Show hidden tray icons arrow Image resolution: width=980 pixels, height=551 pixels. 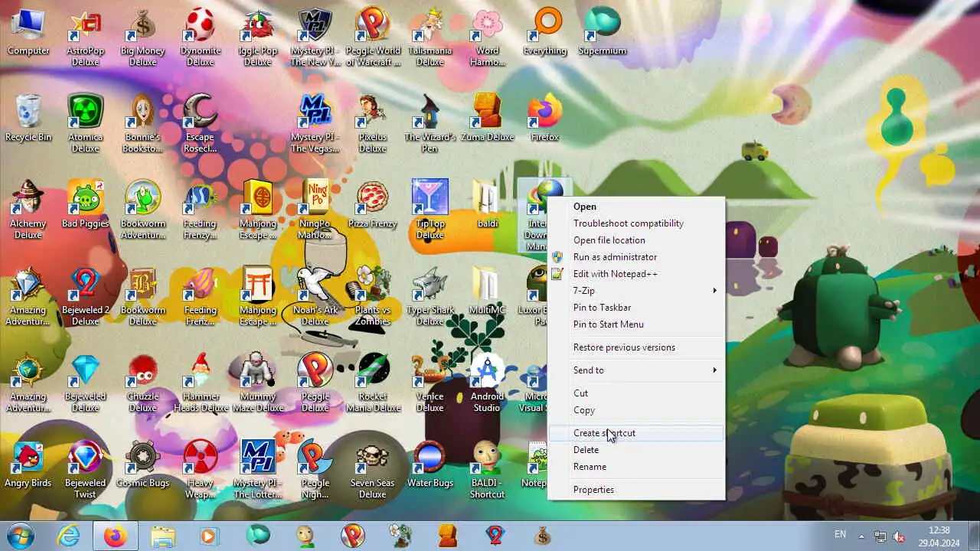[x=861, y=536]
